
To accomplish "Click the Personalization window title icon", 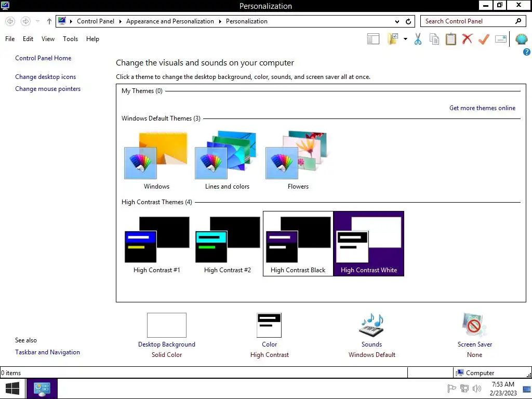I will pyautogui.click(x=5, y=5).
